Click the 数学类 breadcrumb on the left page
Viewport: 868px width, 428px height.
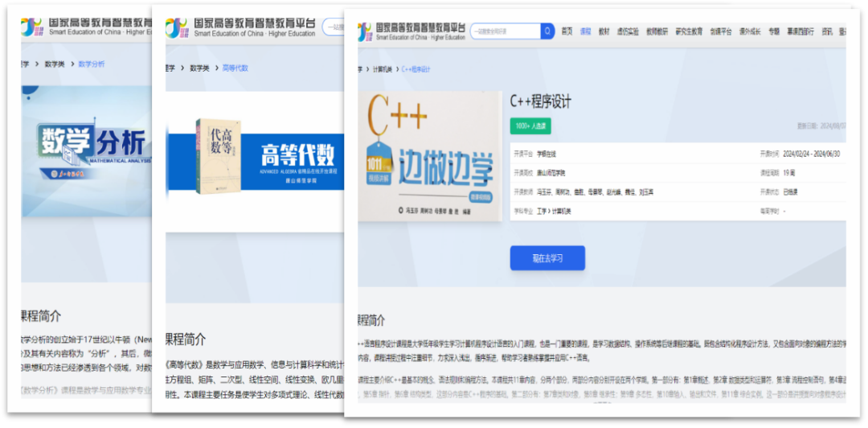[55, 64]
